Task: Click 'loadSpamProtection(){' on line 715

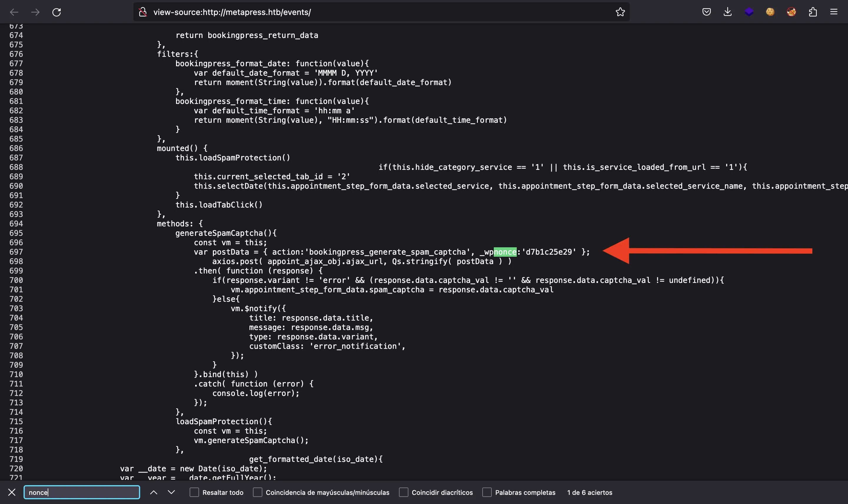Action: pyautogui.click(x=224, y=422)
